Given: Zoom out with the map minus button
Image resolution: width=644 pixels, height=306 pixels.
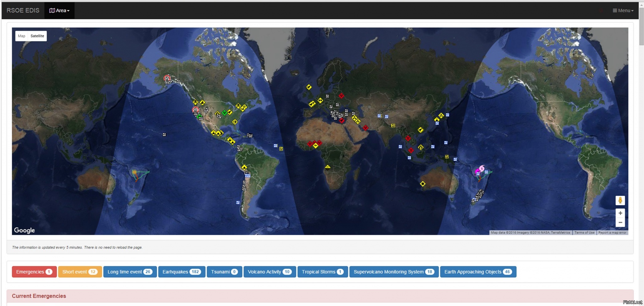Looking at the screenshot, I should 620,223.
